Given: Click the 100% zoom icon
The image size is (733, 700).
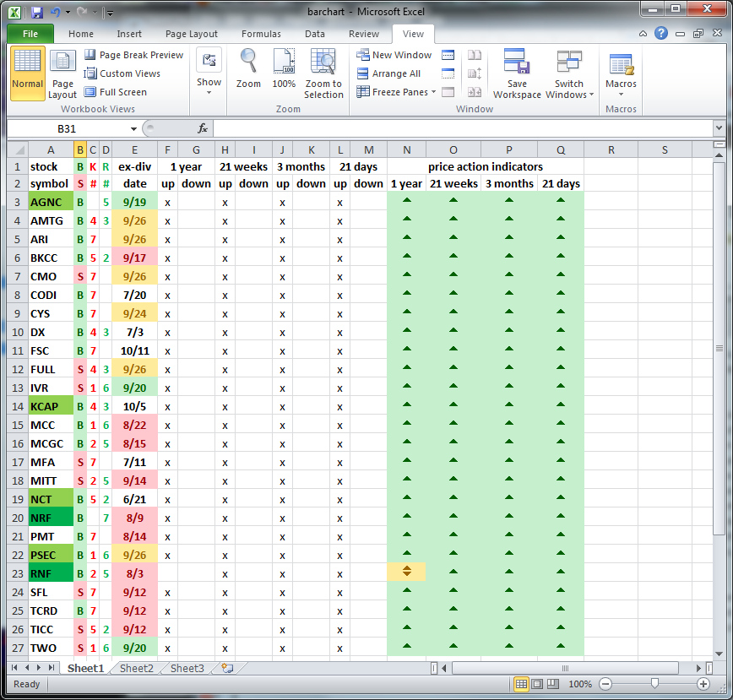Looking at the screenshot, I should pyautogui.click(x=284, y=63).
